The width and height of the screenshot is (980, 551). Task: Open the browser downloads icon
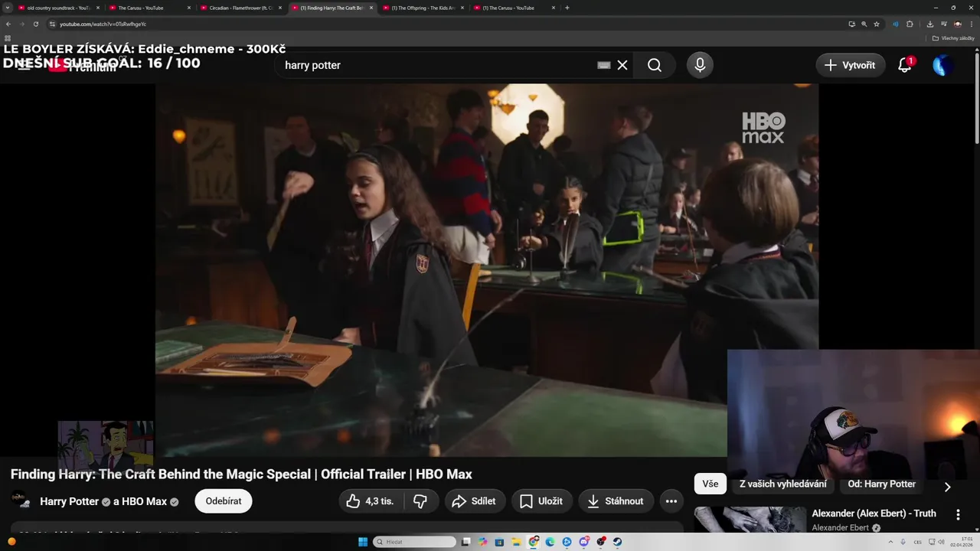click(x=930, y=24)
